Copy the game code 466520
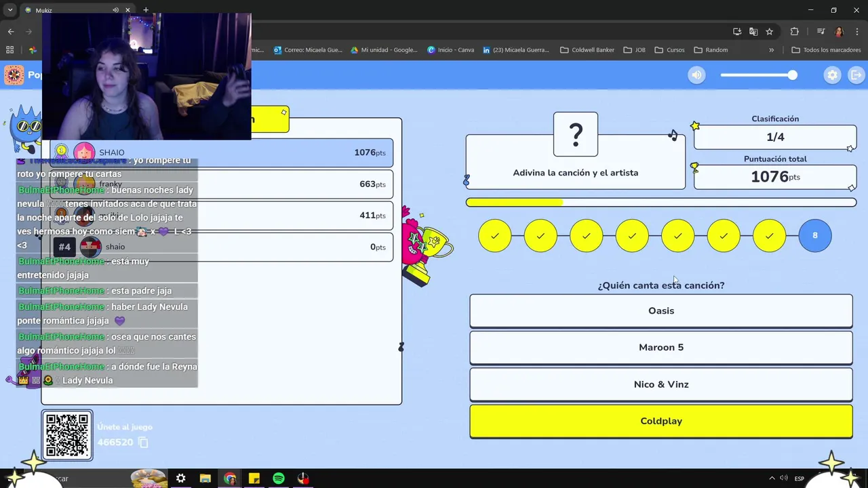Screen dimensions: 868x488 [143, 442]
